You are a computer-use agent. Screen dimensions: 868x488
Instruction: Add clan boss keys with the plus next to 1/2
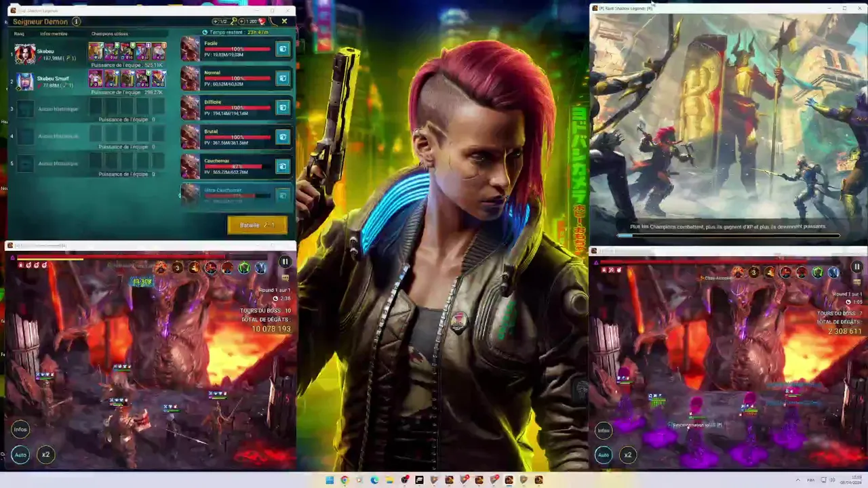215,22
